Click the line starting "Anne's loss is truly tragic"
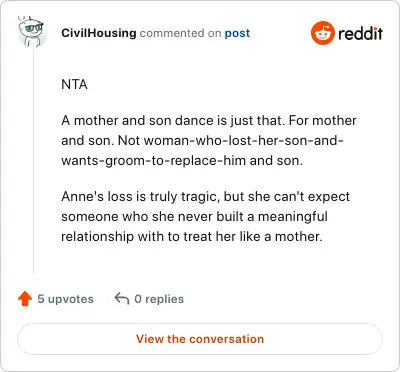The image size is (400, 372). pyautogui.click(x=205, y=197)
